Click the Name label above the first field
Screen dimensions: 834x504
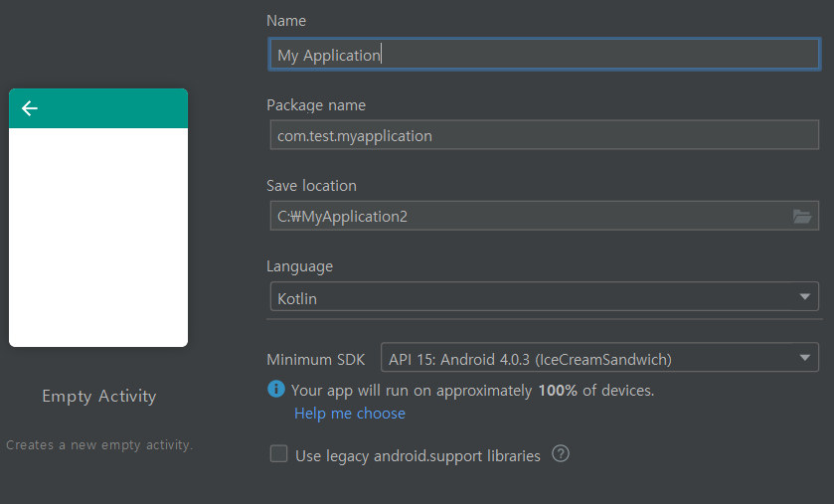(x=286, y=21)
